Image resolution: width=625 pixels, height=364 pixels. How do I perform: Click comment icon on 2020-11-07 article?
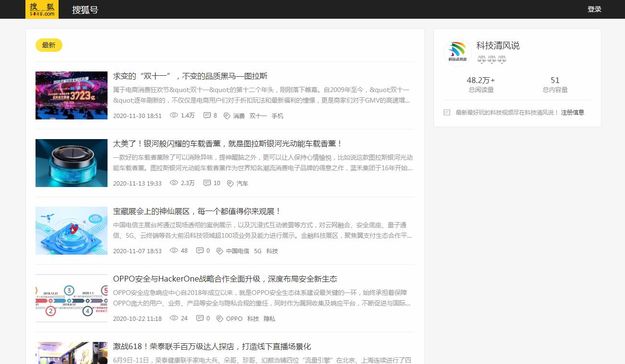pyautogui.click(x=200, y=250)
